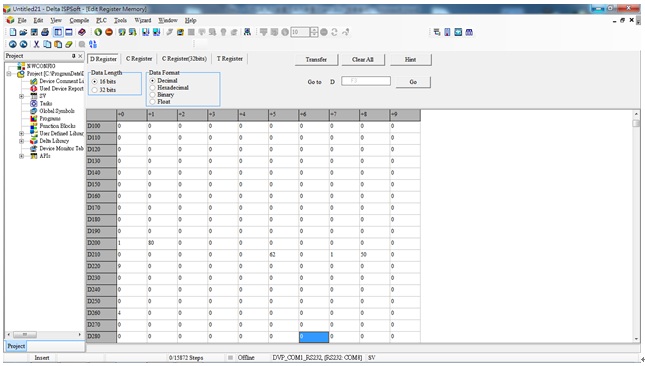The height and width of the screenshot is (366, 645).
Task: Click the green Run PLC icon
Action: coord(98,32)
